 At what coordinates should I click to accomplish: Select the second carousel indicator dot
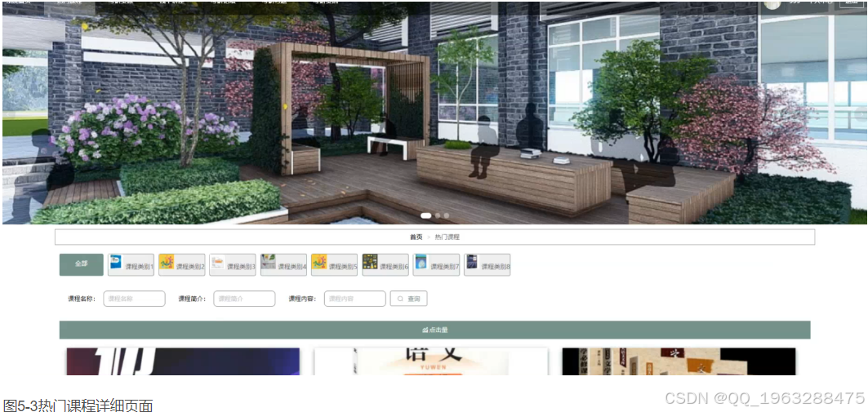(438, 215)
